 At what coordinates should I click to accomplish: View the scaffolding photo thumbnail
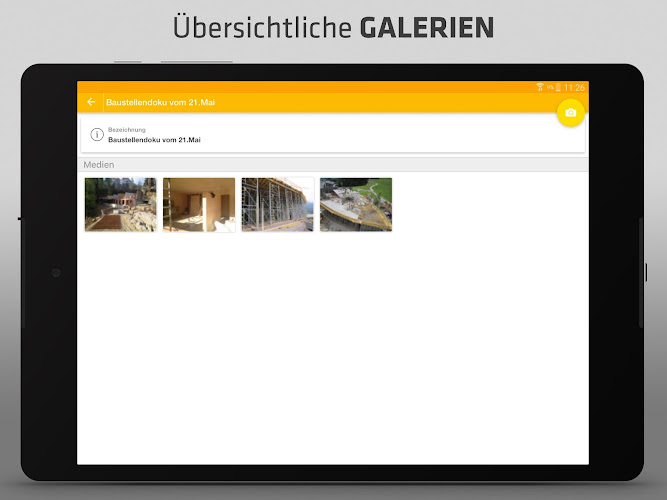[x=277, y=205]
